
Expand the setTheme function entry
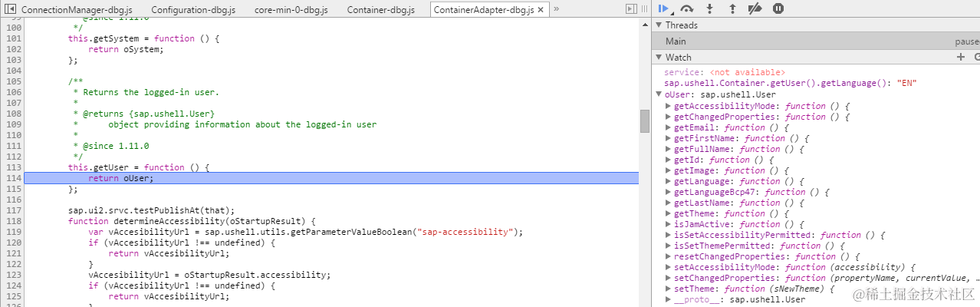[x=669, y=289]
